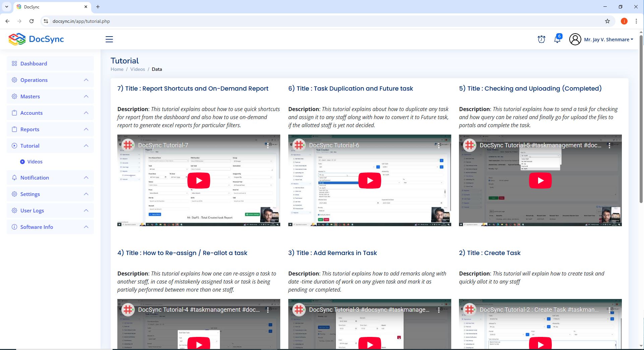644x350 pixels.
Task: Bookmark this page with the star icon
Action: [x=607, y=21]
